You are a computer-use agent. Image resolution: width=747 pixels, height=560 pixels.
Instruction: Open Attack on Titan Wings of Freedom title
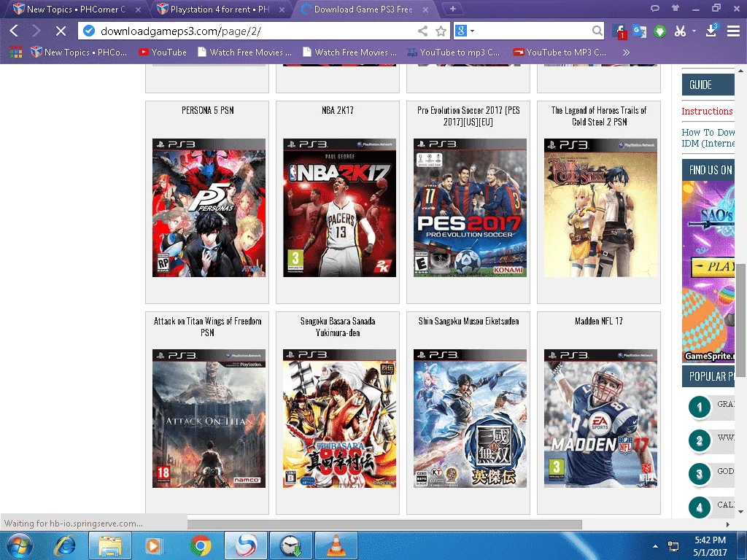[207, 327]
